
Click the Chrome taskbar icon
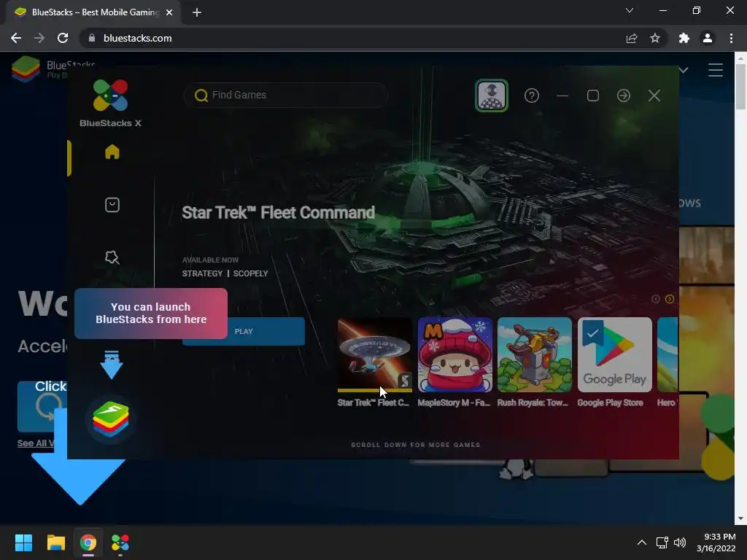88,542
